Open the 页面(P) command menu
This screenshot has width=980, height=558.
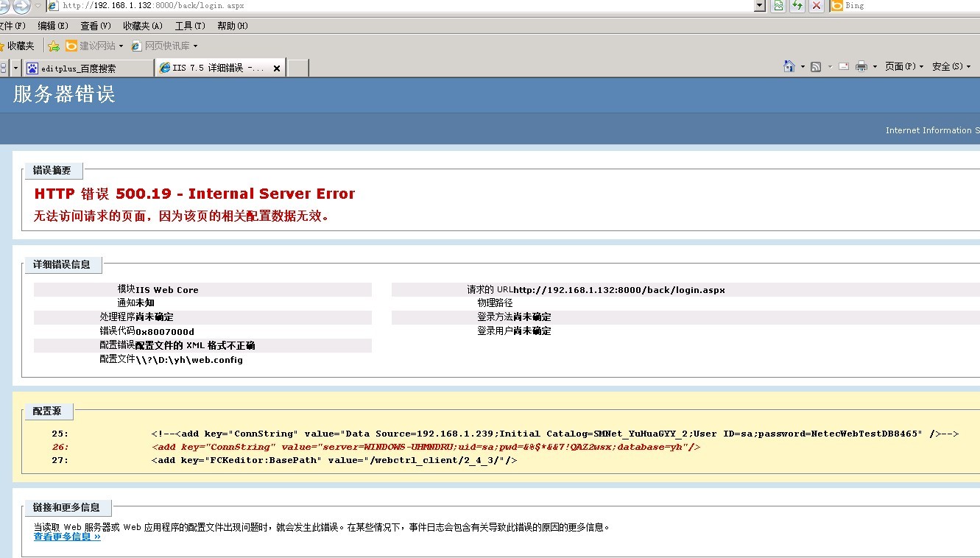click(x=904, y=66)
